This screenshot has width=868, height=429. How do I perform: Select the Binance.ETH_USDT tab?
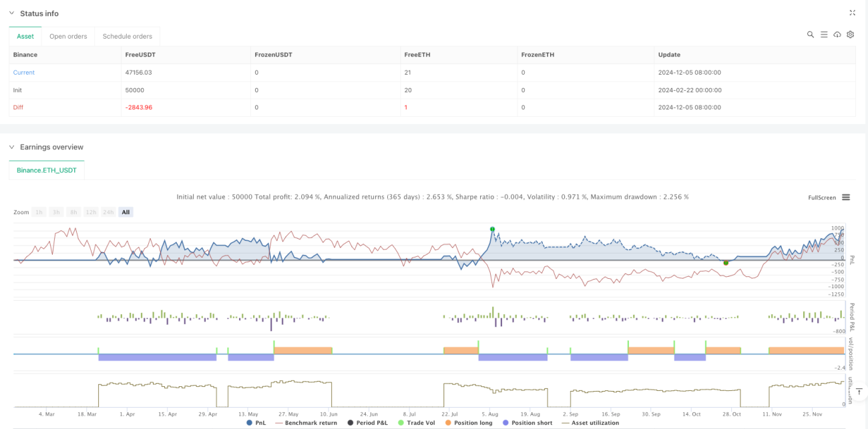(x=47, y=170)
